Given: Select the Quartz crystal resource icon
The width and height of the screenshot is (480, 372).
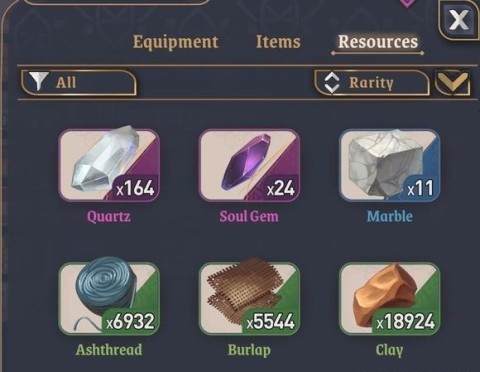Looking at the screenshot, I should [109, 165].
